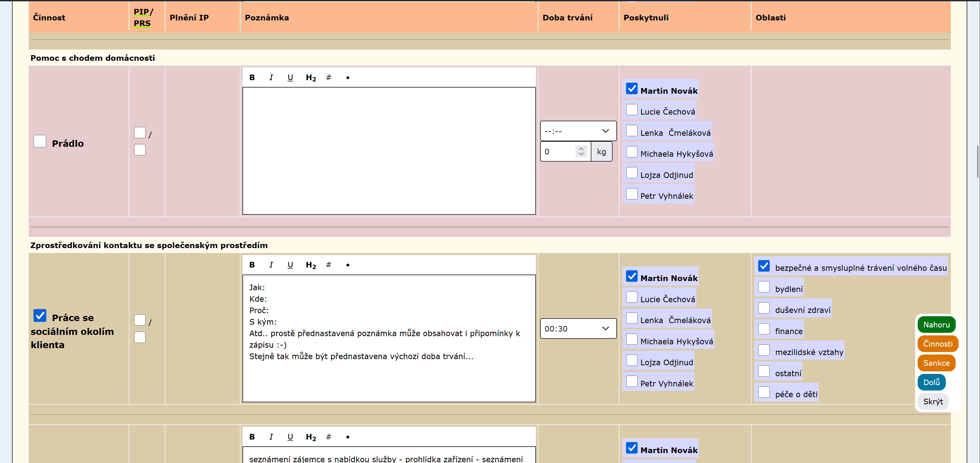Toggle Underline in Prádlo note toolbar
980x463 pixels.
click(x=290, y=78)
